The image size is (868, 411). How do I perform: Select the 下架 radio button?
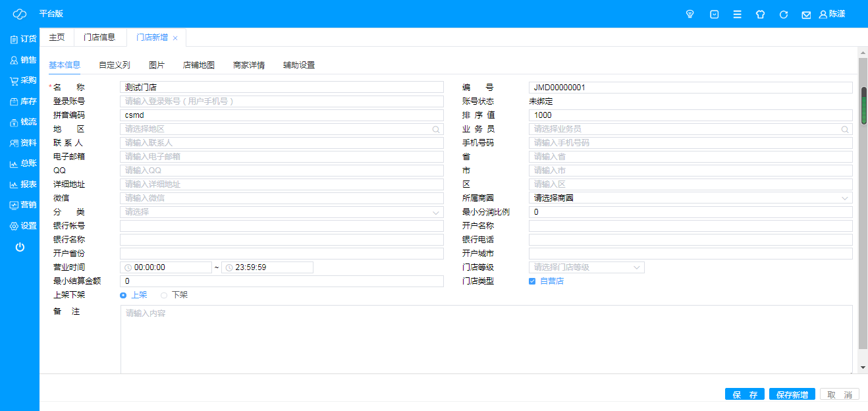(x=164, y=295)
